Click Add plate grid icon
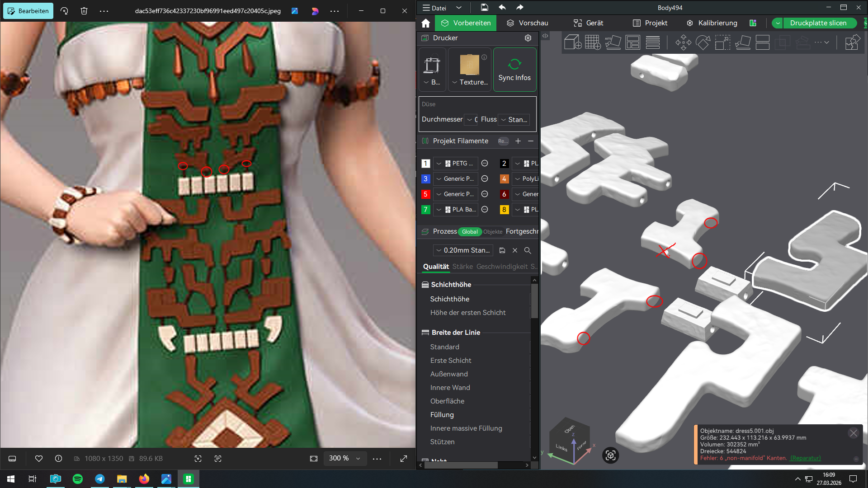The image size is (868, 488). click(593, 42)
